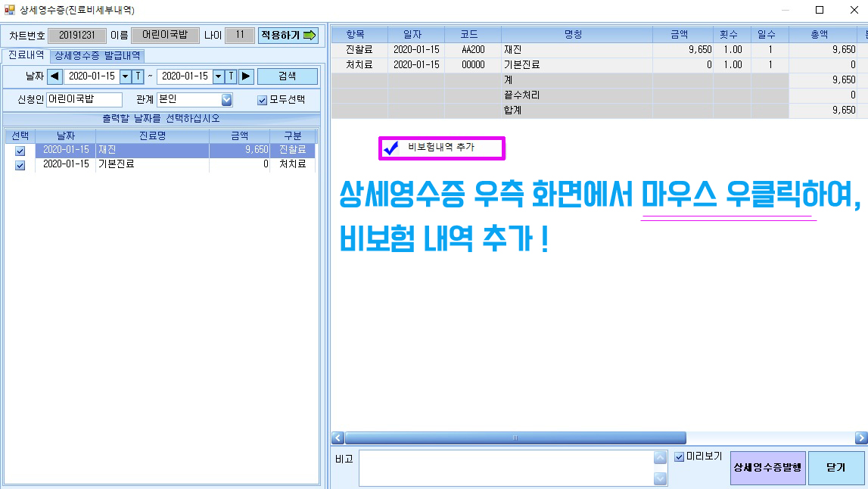Click the 이름 field 어린이국밥
868x489 pixels.
pyautogui.click(x=165, y=36)
